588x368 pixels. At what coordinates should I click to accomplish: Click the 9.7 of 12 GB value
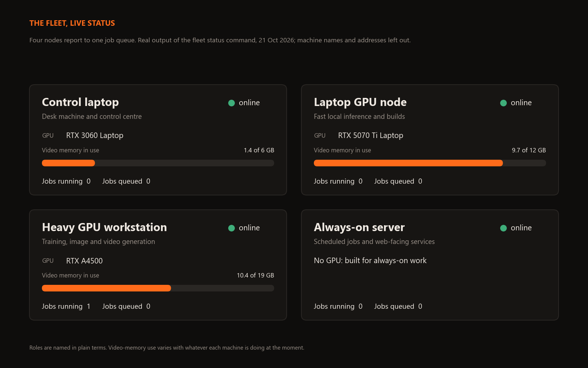[x=529, y=150]
